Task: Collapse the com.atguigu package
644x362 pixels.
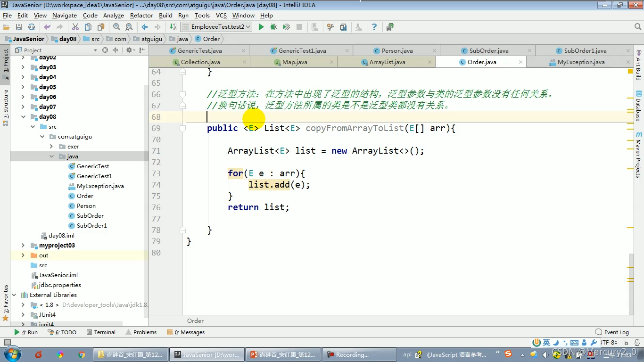Action: pyautogui.click(x=42, y=136)
